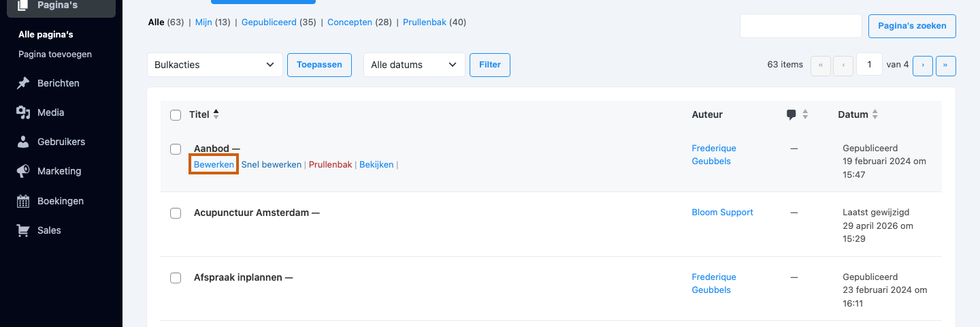Expand the Alle datums dropdown
The width and height of the screenshot is (980, 327).
coord(414,65)
